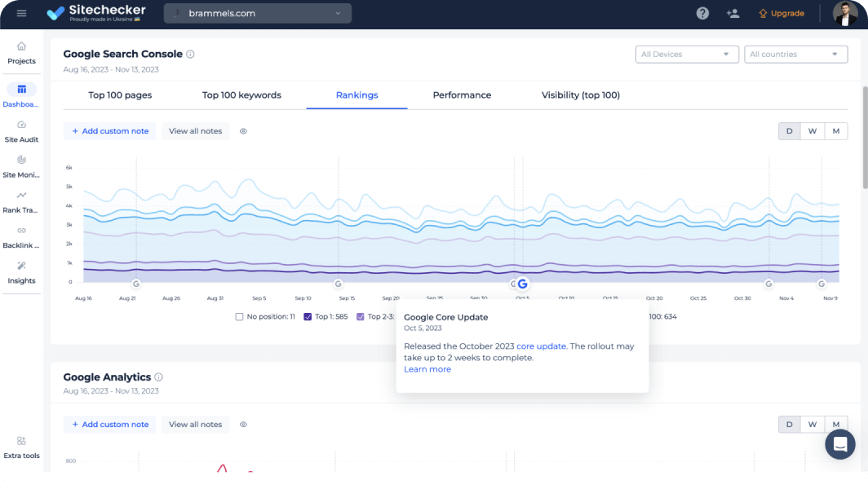The height and width of the screenshot is (489, 868).
Task: Click Google update marker near Aug 21
Action: tap(136, 284)
